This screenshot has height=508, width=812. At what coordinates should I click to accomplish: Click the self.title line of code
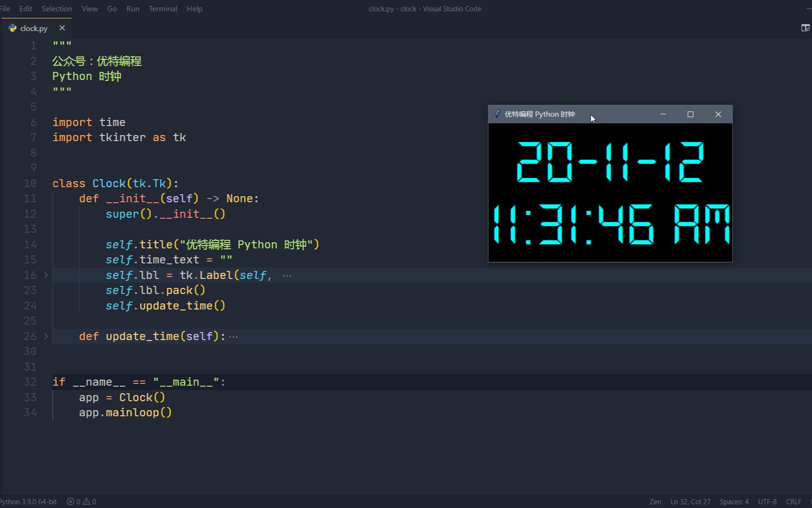pos(212,245)
